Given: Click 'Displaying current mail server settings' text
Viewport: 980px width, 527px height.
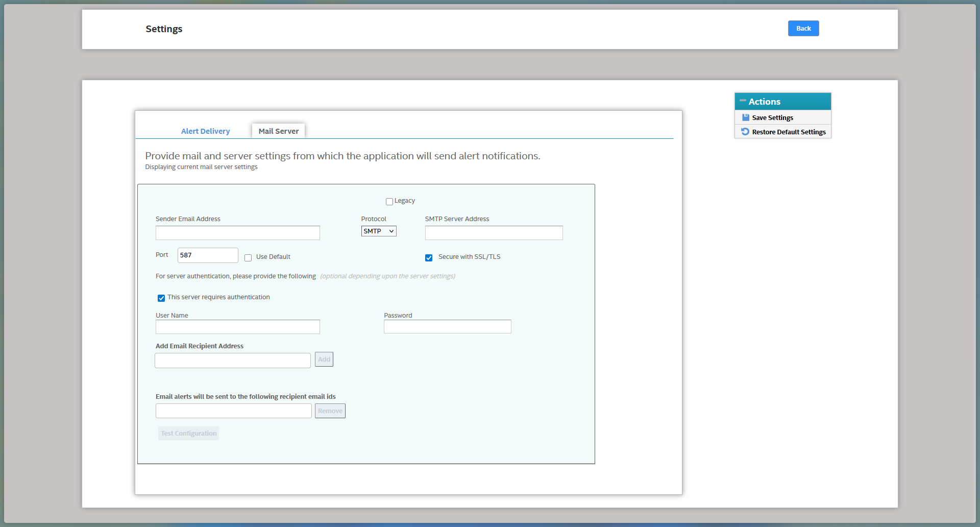Looking at the screenshot, I should (x=201, y=167).
